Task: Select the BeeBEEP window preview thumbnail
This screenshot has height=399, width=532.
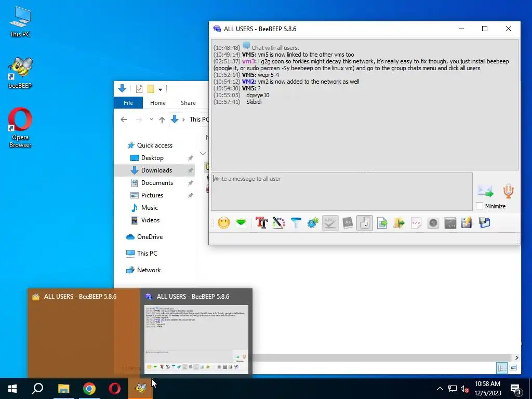Action: [196, 332]
